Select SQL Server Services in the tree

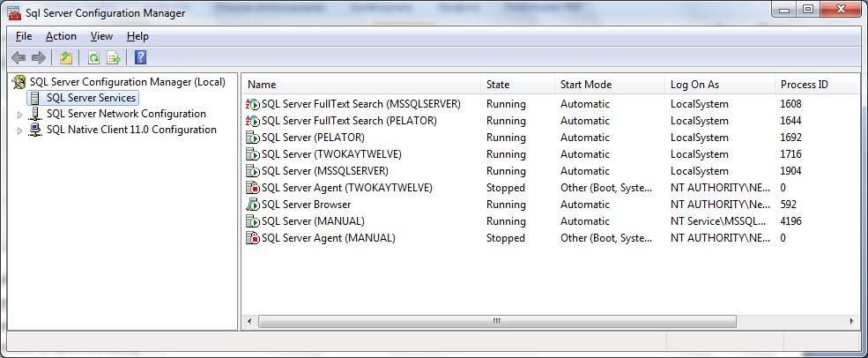91,98
